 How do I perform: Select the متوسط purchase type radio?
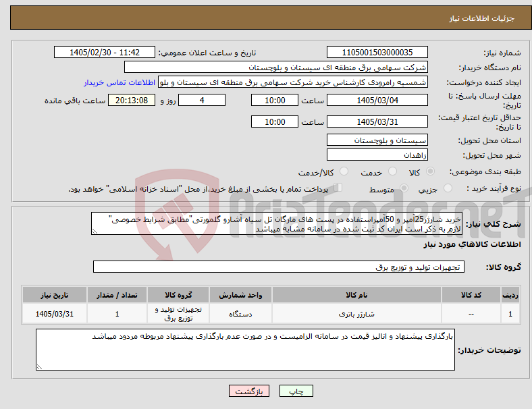click(x=404, y=188)
